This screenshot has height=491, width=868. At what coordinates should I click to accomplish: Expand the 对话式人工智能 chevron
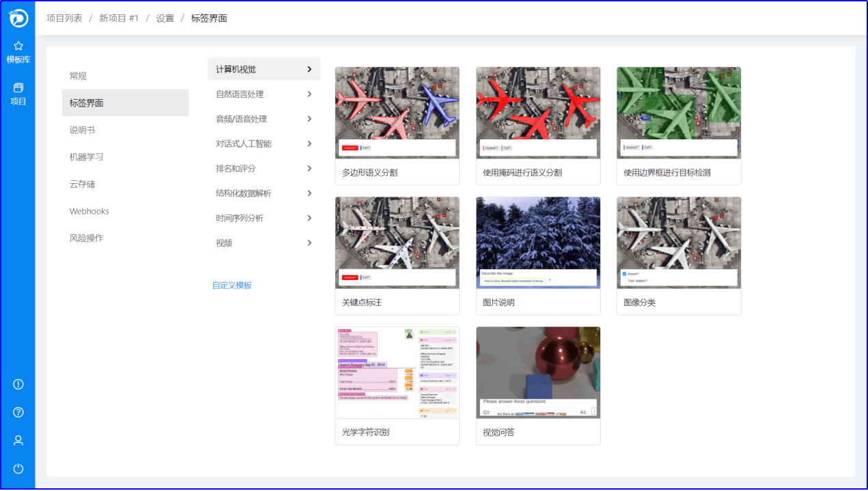309,143
